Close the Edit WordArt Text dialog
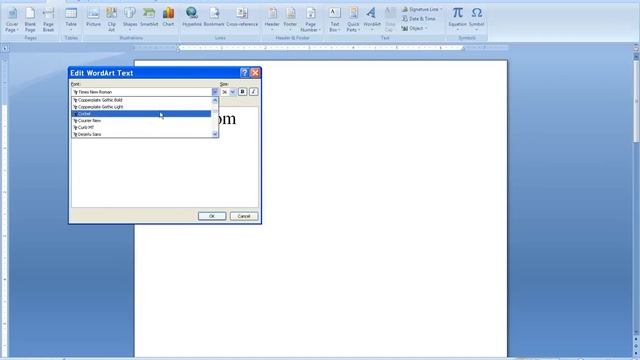Viewport: 640px width, 360px height. (255, 73)
